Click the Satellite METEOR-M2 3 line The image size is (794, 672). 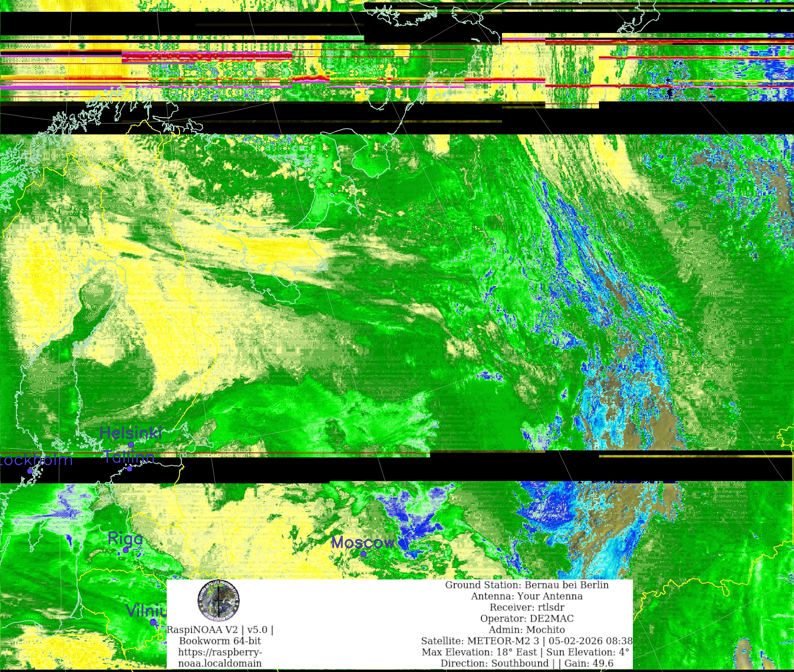point(527,641)
